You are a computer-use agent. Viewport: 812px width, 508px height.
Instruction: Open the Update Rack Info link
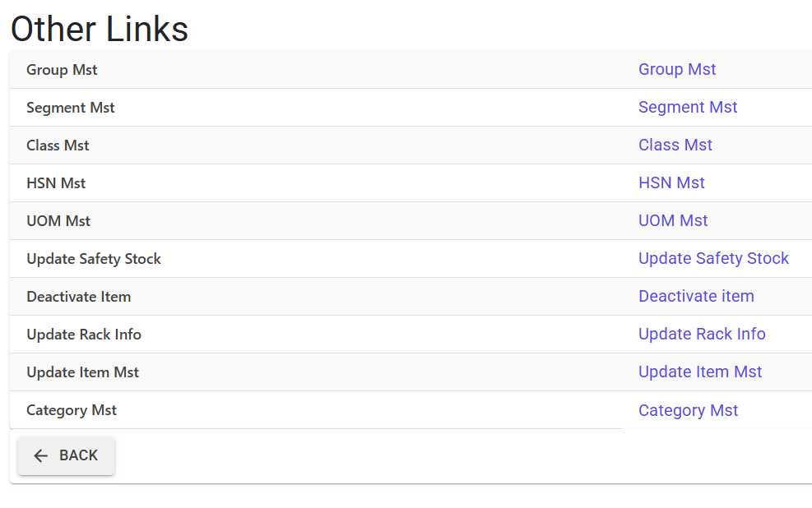click(x=702, y=334)
